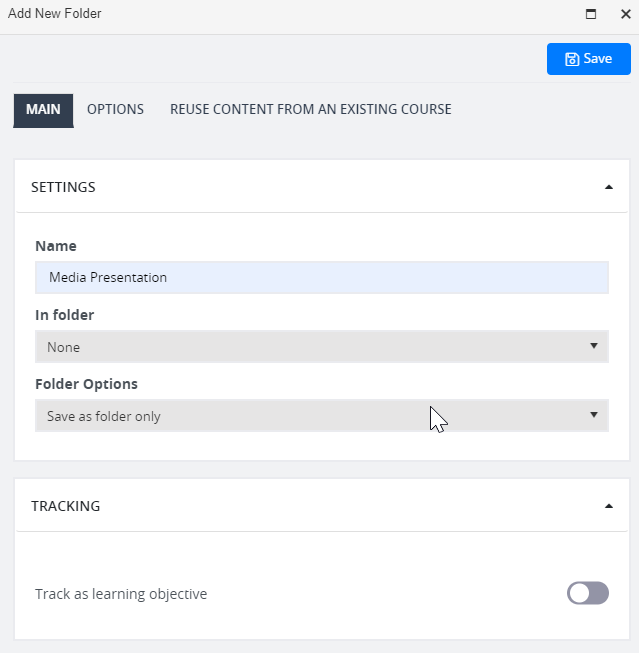Enable Track as learning objective toggle
Viewport: 639px width, 653px height.
pyautogui.click(x=588, y=593)
